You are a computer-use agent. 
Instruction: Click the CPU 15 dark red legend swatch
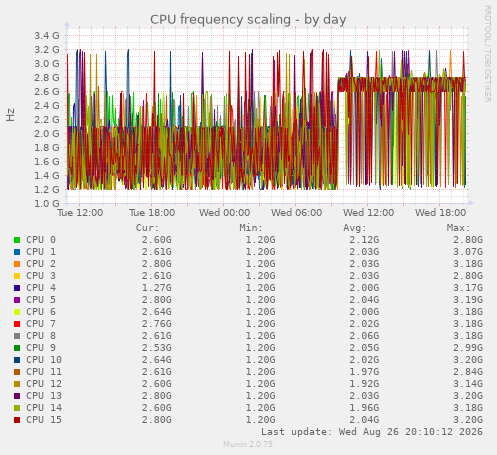[17, 420]
